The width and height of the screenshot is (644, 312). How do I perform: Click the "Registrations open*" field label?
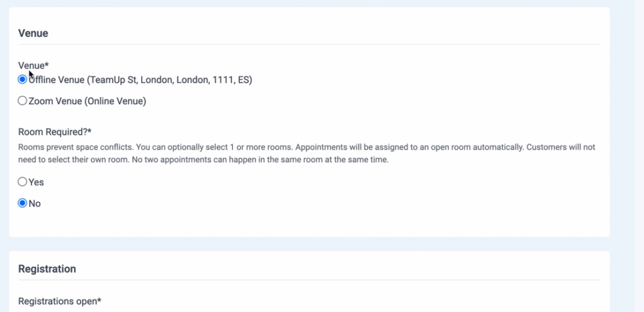[60, 301]
